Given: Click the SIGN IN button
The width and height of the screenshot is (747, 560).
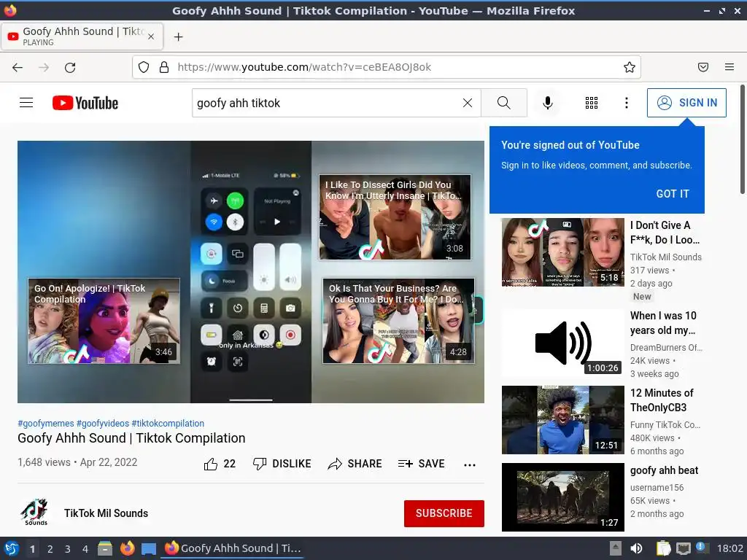Looking at the screenshot, I should pos(686,103).
